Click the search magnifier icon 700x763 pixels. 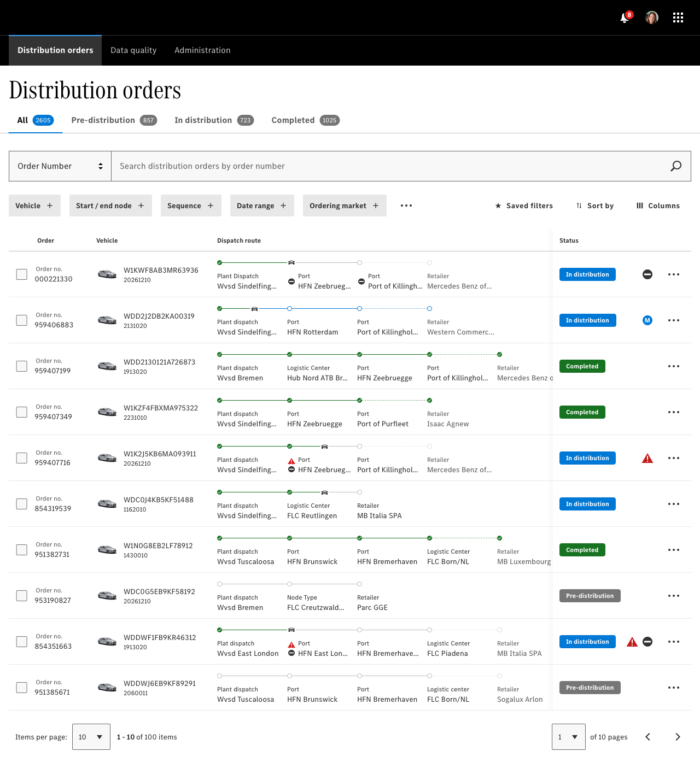676,166
